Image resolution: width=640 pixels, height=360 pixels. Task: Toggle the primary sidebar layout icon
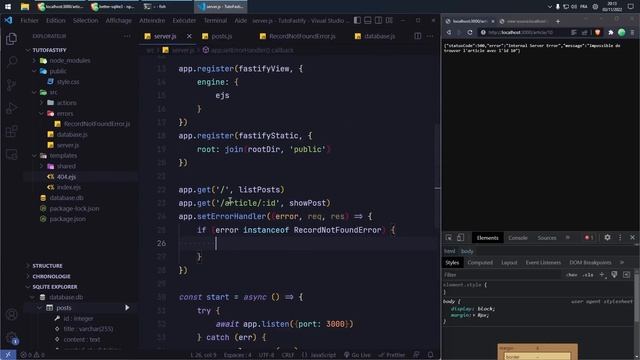pyautogui.click(x=357, y=20)
